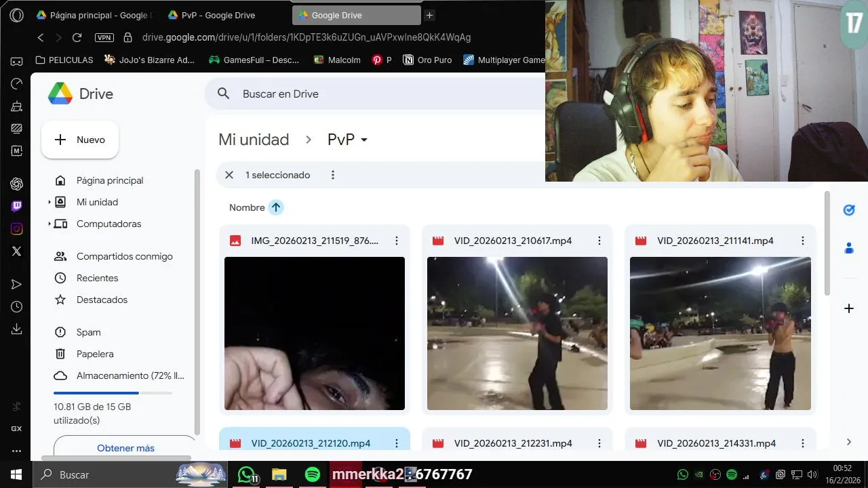Toggle the VPN badge in address bar
The height and width of the screenshot is (488, 868).
[x=104, y=37]
